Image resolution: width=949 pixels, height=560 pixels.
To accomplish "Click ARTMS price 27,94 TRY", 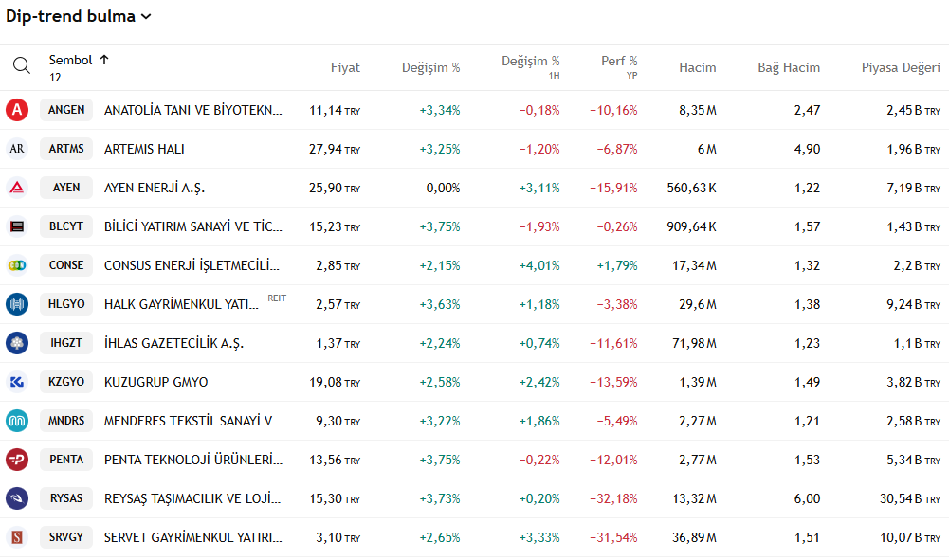I will click(335, 150).
